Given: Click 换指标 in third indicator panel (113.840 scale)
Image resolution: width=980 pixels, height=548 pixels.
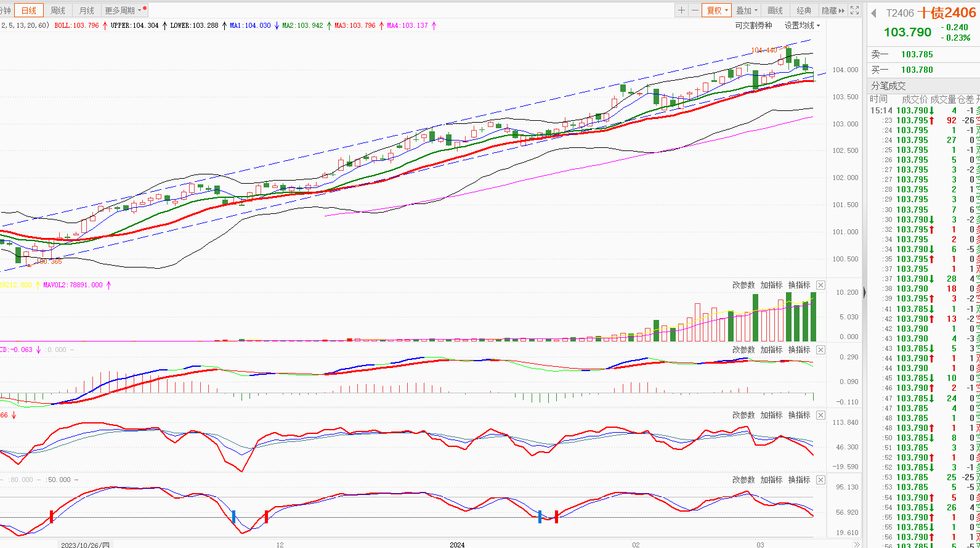Looking at the screenshot, I should (799, 415).
